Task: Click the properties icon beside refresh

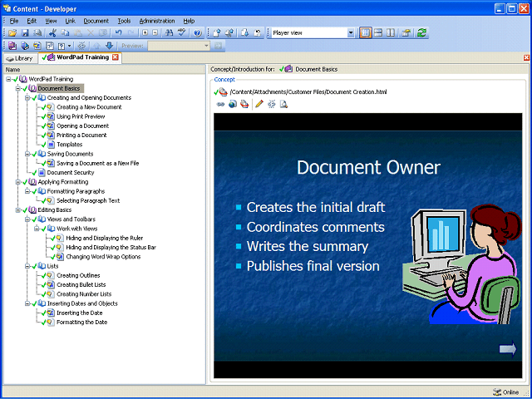Action: tap(406, 33)
